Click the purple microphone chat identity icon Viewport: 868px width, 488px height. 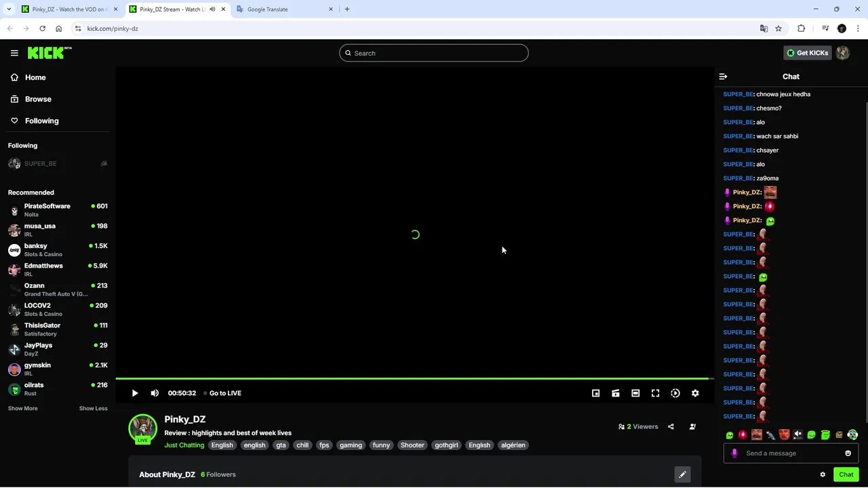coord(734,453)
